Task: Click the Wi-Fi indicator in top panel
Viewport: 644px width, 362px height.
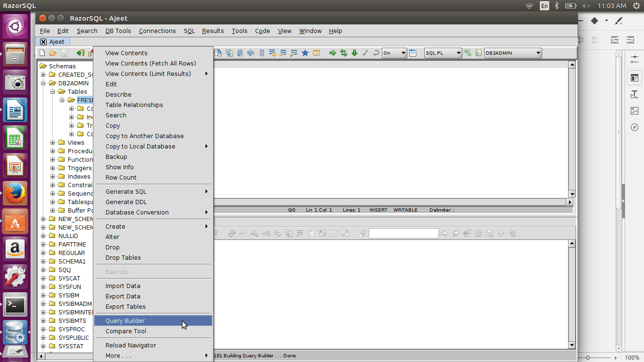Action: pos(529,6)
